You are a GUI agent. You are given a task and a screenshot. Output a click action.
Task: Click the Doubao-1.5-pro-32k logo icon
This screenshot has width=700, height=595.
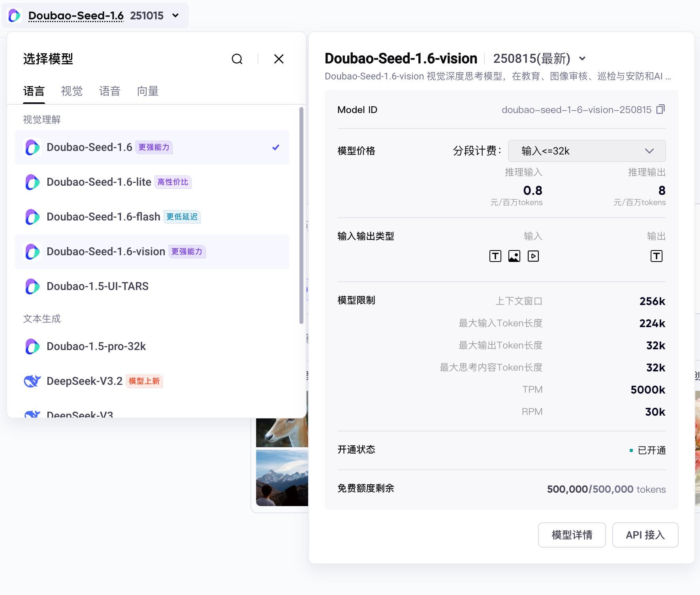tap(32, 346)
